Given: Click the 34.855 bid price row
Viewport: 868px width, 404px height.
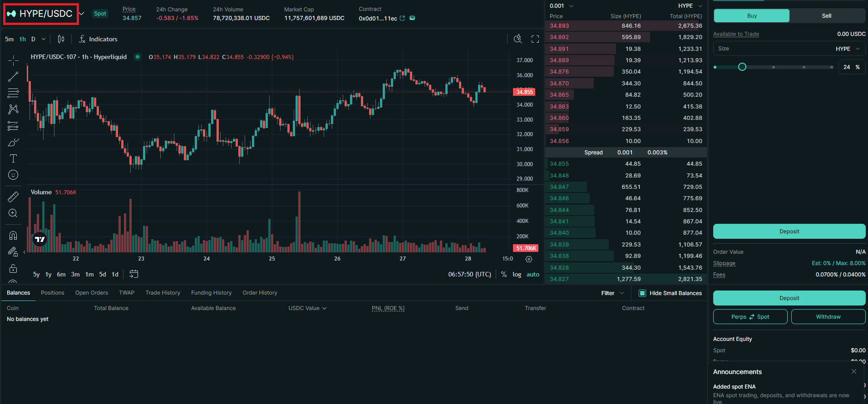Looking at the screenshot, I should [x=626, y=164].
